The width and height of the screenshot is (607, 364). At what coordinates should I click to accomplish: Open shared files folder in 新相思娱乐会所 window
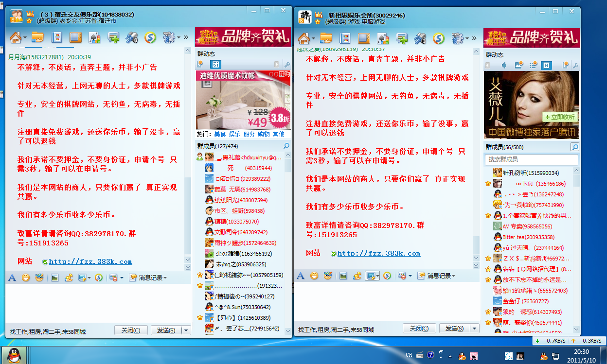point(326,38)
